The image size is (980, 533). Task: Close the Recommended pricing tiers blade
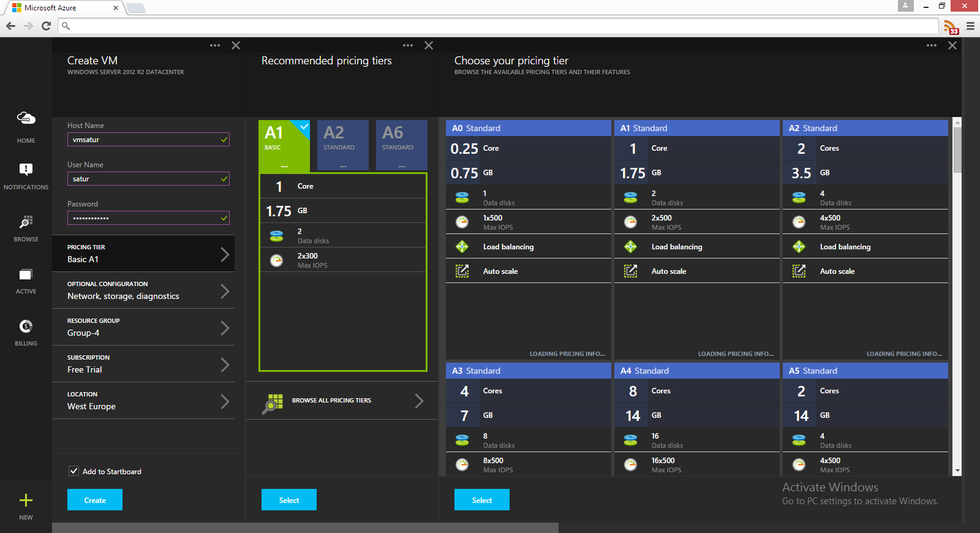click(429, 45)
